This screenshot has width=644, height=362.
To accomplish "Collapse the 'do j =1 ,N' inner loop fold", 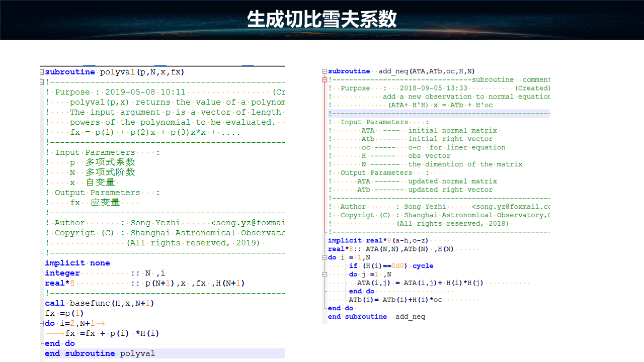I will 325,275.
